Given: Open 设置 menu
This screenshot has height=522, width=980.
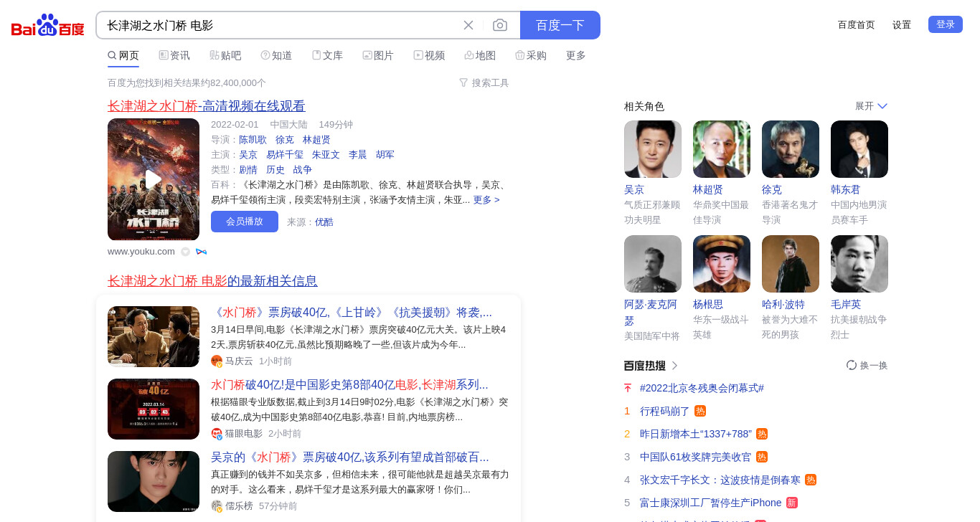Looking at the screenshot, I should (902, 24).
